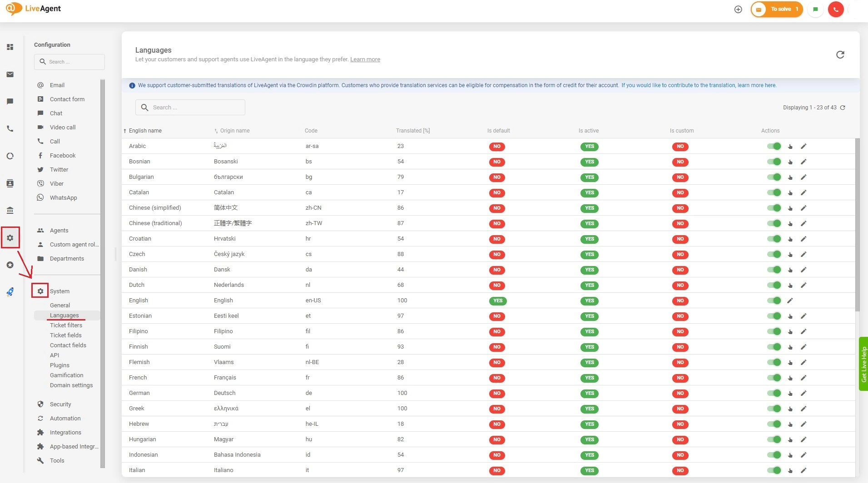Collapse the System section in Configuration
This screenshot has width=868, height=483.
point(60,291)
